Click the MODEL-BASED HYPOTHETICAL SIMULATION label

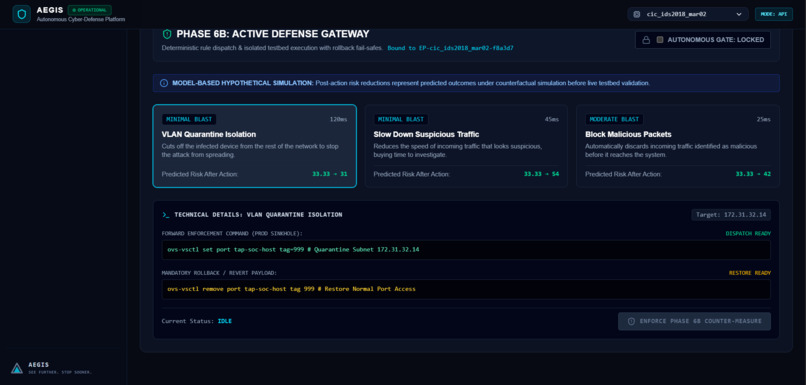coord(243,83)
